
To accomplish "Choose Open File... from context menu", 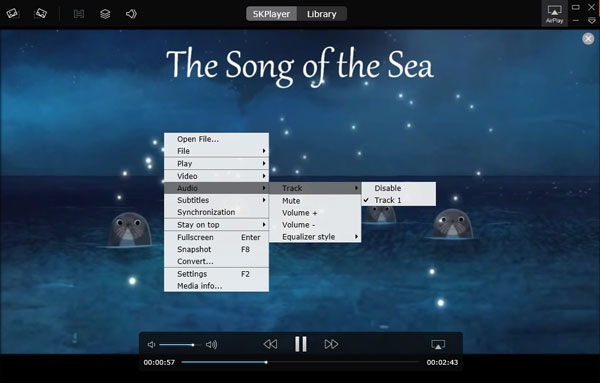I will [x=216, y=139].
